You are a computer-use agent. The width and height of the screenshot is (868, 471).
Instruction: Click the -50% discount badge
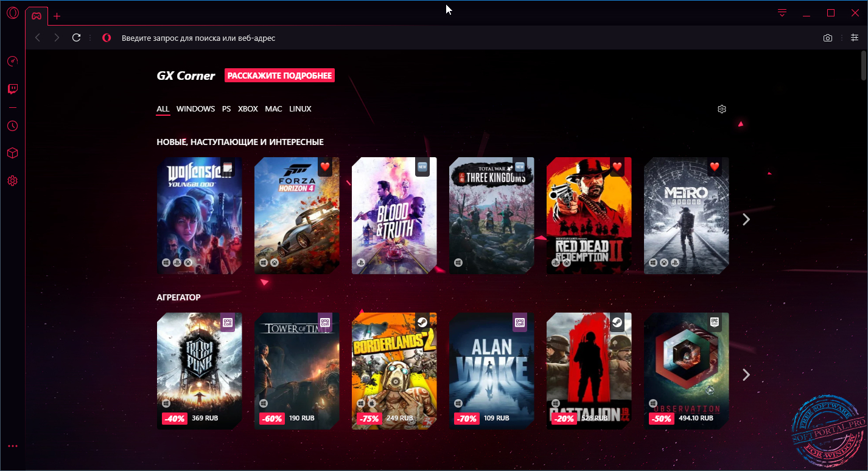(660, 419)
